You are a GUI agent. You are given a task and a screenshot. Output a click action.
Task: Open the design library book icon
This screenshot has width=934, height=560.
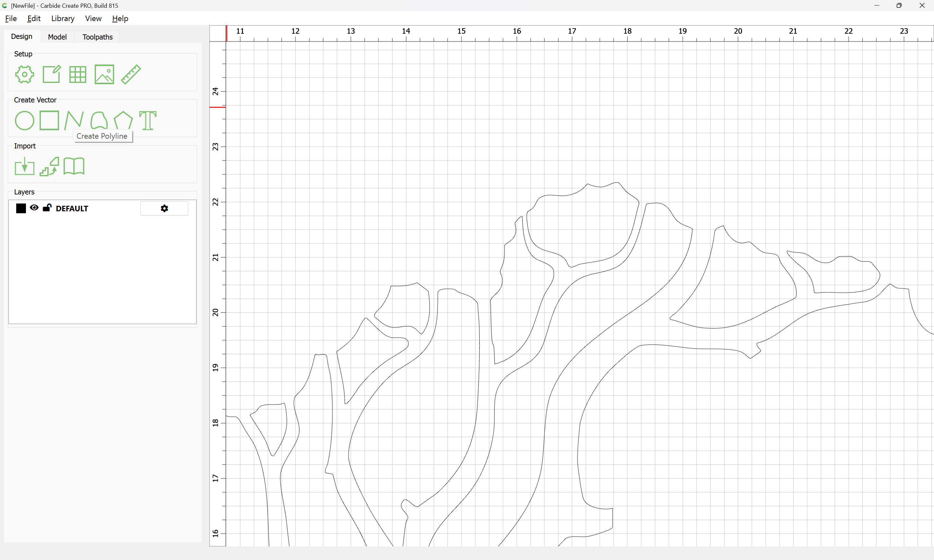[x=74, y=166]
